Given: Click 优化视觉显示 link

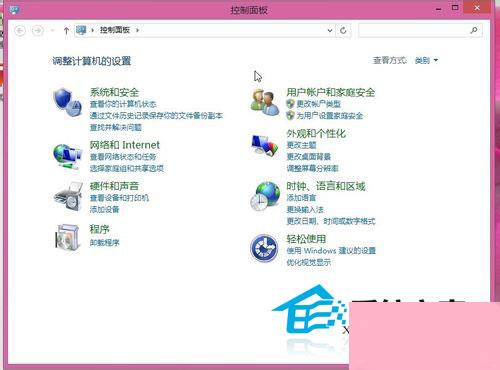Looking at the screenshot, I should coord(309,262).
